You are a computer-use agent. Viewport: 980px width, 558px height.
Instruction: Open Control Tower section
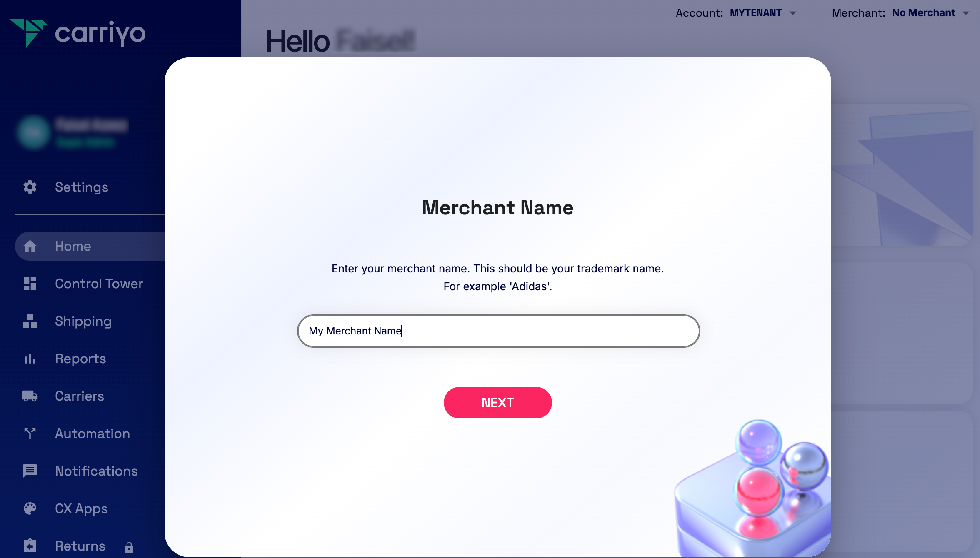[x=99, y=284]
